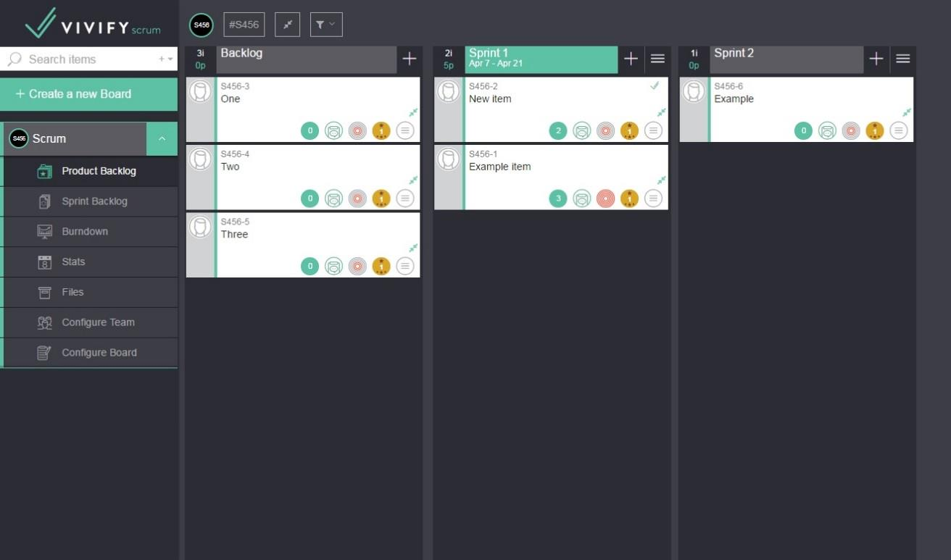Click points badge on card Two
Viewport: 951px width, 560px height.
click(x=310, y=198)
